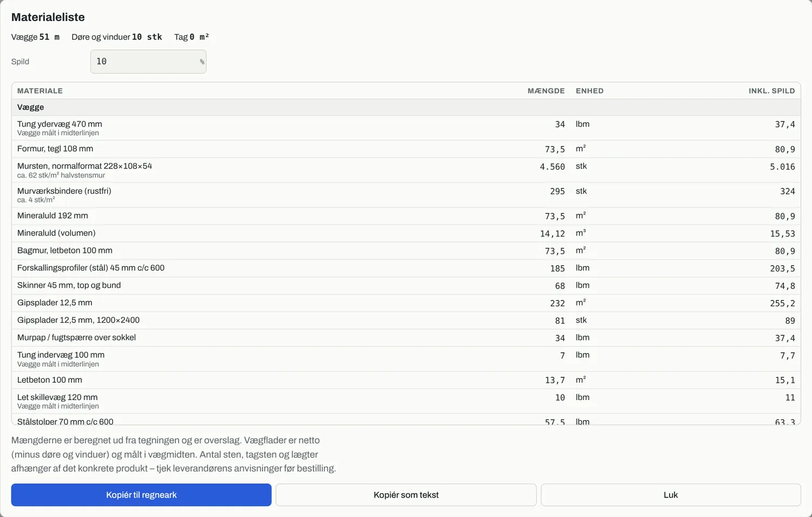Click the MÆNGDE column header

pyautogui.click(x=546, y=91)
